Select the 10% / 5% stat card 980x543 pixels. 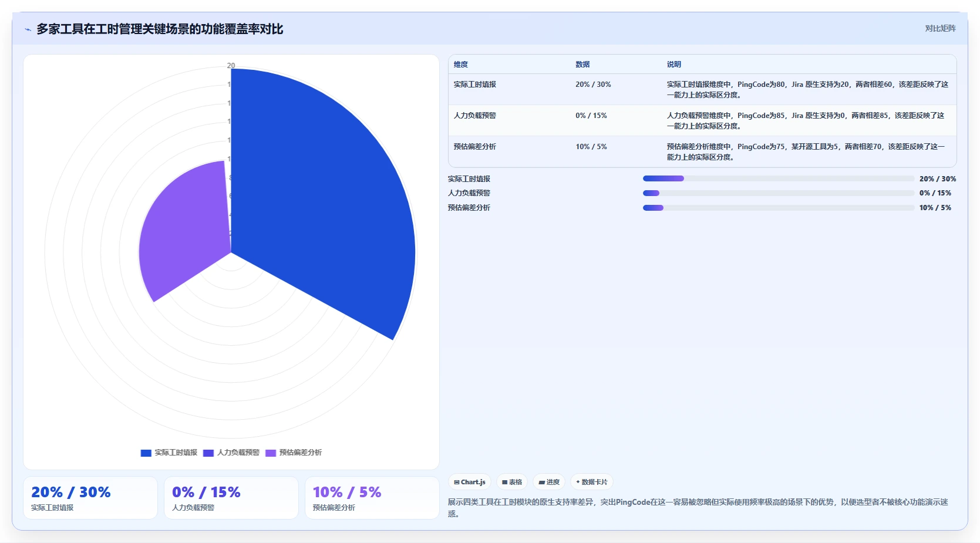372,498
